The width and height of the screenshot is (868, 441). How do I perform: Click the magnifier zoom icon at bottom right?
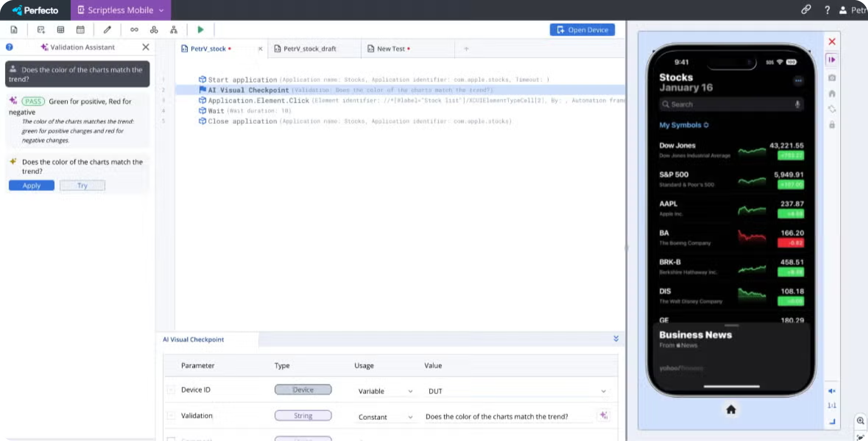(x=860, y=421)
